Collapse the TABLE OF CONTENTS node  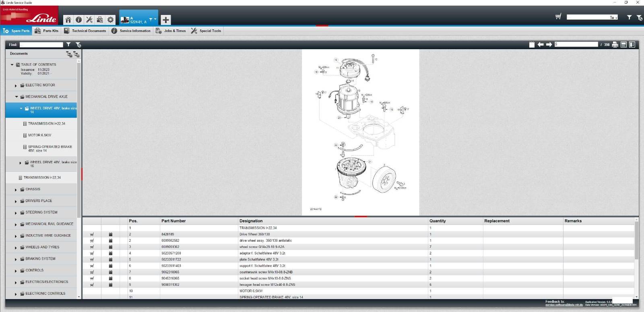tap(12, 64)
